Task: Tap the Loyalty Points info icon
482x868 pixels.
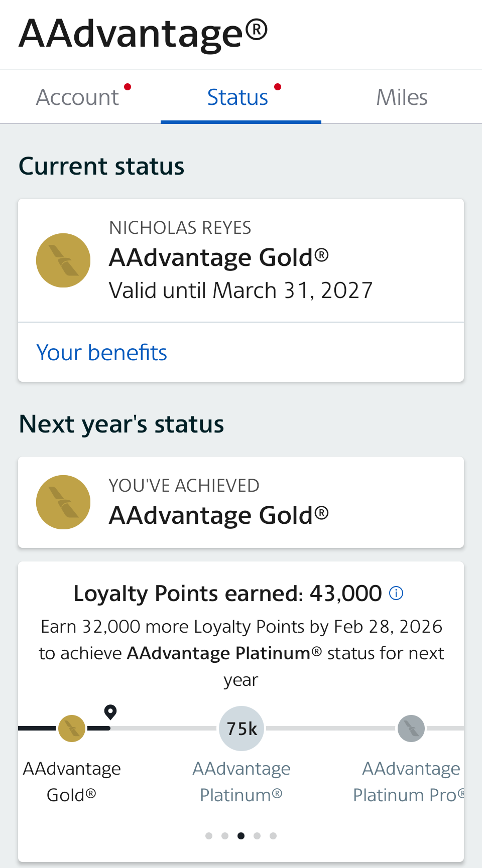Action: pyautogui.click(x=396, y=594)
